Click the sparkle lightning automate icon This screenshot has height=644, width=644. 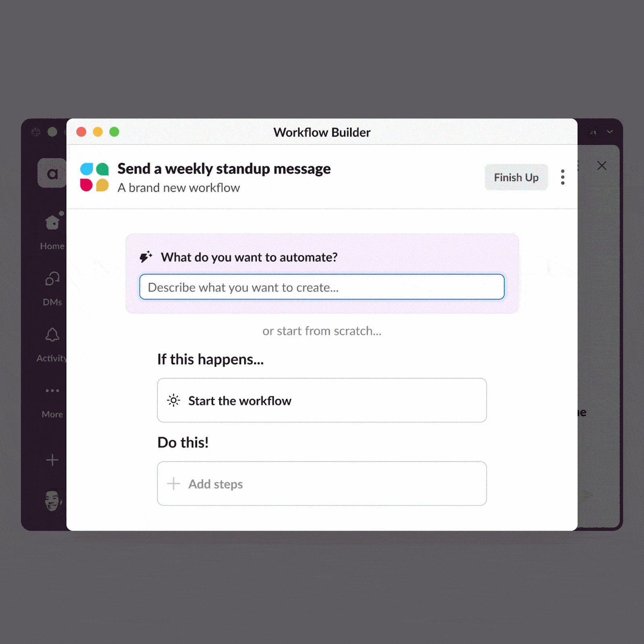tap(146, 257)
